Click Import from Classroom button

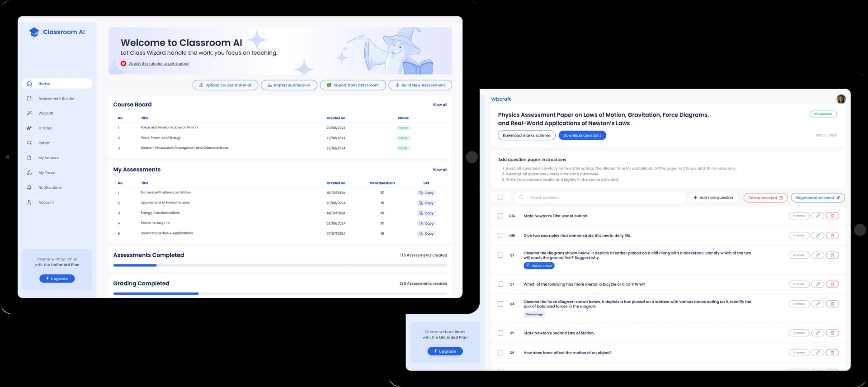coord(353,85)
